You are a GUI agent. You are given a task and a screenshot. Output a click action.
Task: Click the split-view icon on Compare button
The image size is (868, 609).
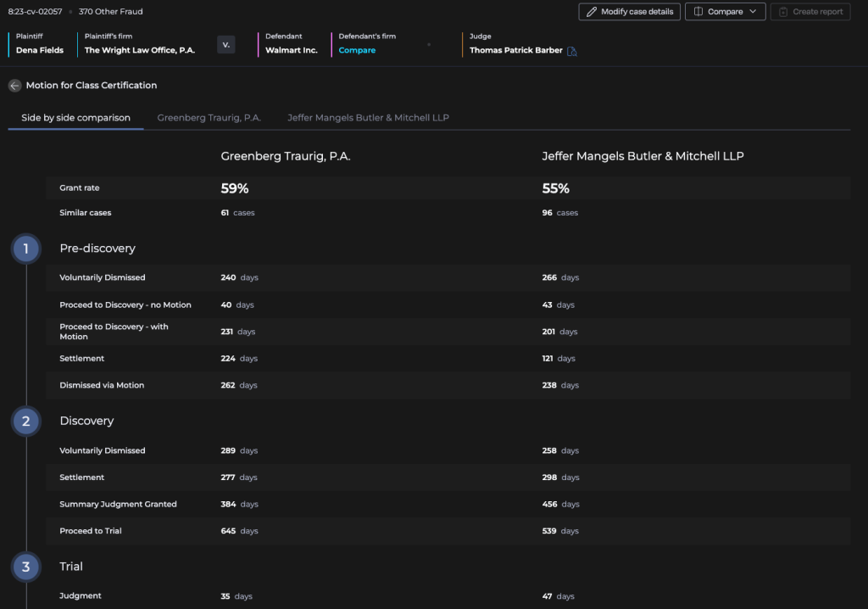click(x=698, y=12)
